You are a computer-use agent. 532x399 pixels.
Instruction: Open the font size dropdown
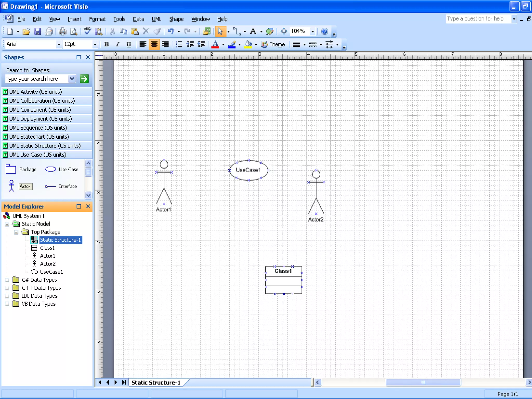[x=95, y=44]
